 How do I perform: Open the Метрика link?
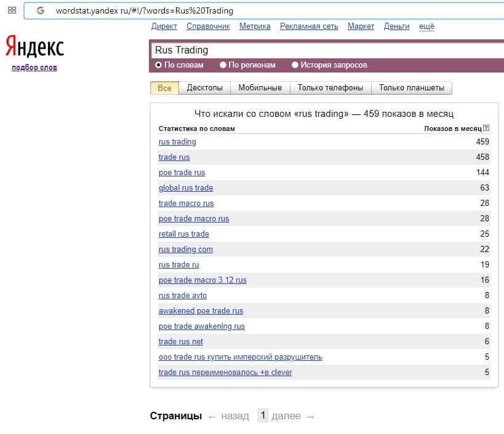click(x=255, y=26)
